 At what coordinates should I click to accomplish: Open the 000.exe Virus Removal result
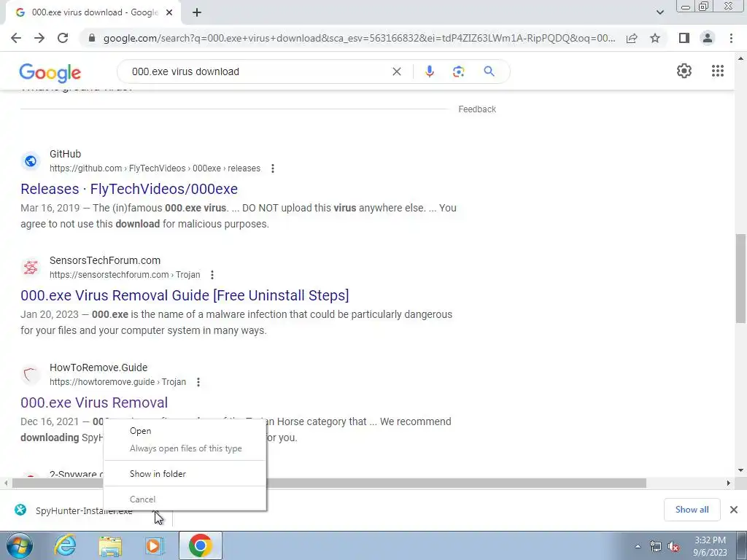click(x=94, y=402)
